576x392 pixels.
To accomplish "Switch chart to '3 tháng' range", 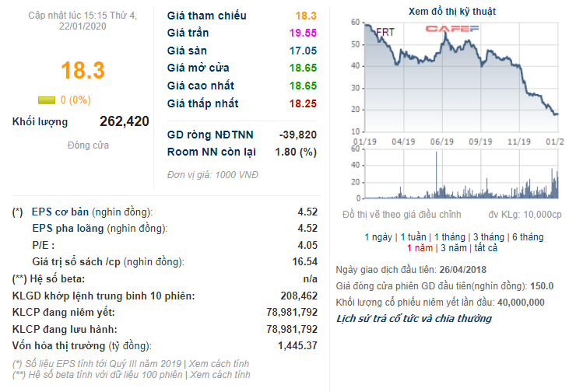I will [489, 237].
